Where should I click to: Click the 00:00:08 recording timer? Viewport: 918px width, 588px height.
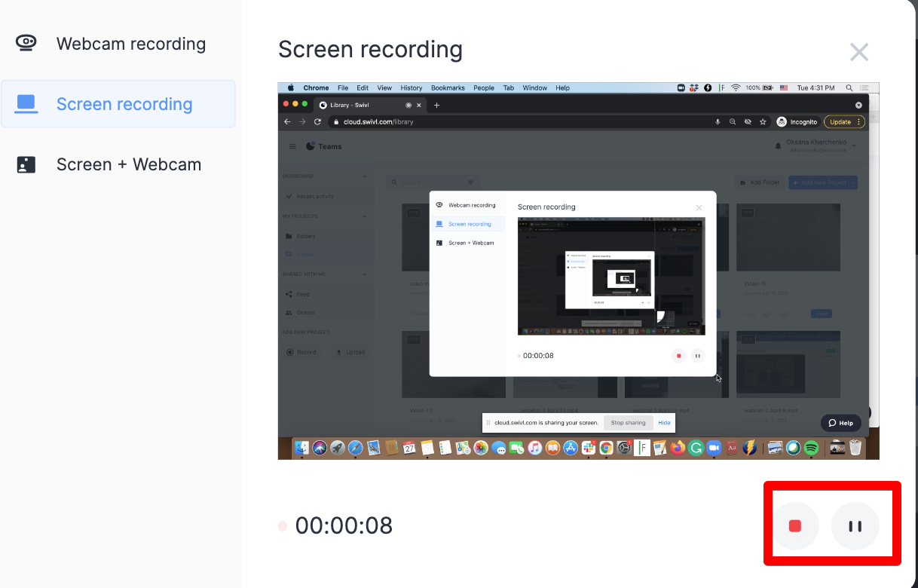tap(344, 525)
